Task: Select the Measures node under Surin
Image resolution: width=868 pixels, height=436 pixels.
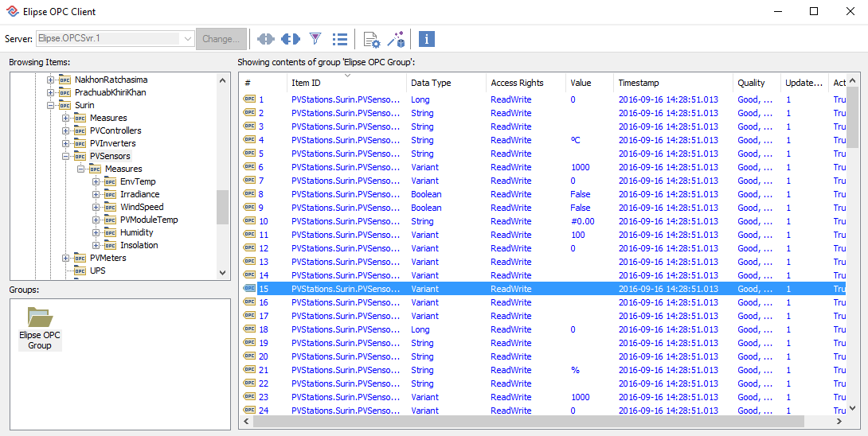Action: tap(108, 118)
